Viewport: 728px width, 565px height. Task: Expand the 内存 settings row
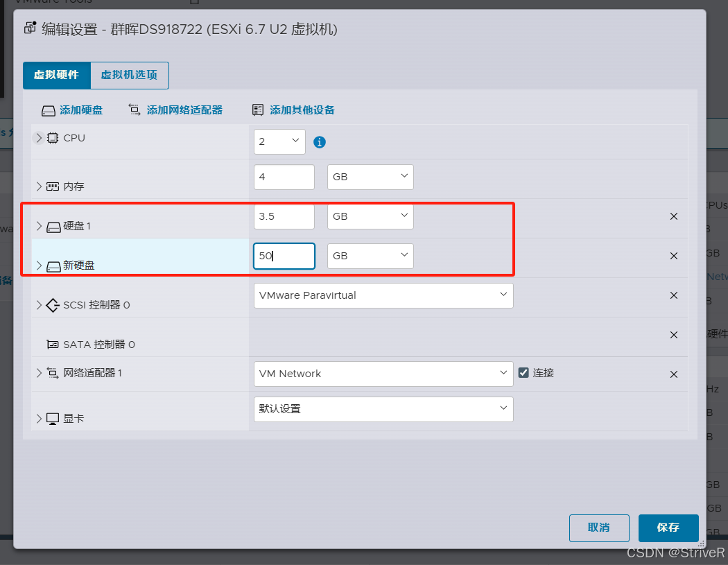[x=39, y=186]
